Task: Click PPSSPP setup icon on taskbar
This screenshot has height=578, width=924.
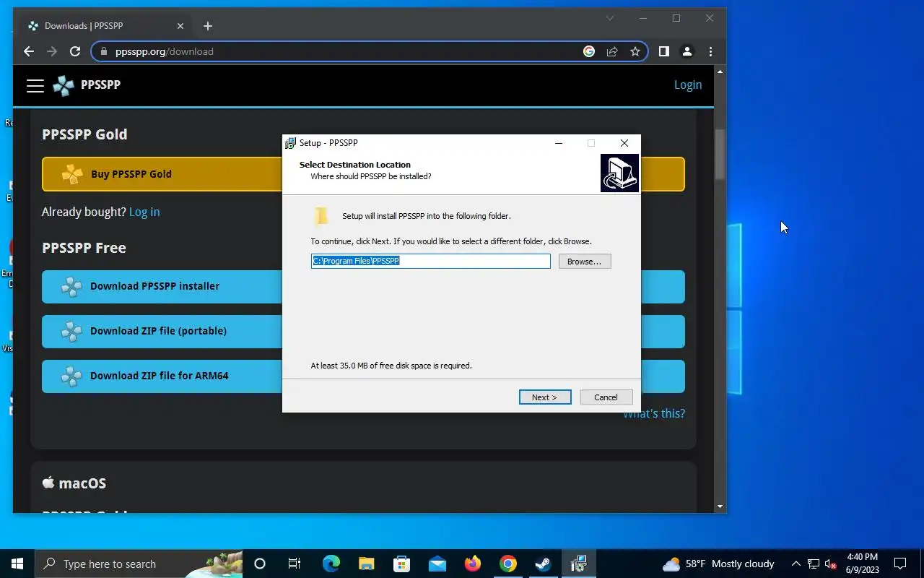Action: pyautogui.click(x=579, y=564)
